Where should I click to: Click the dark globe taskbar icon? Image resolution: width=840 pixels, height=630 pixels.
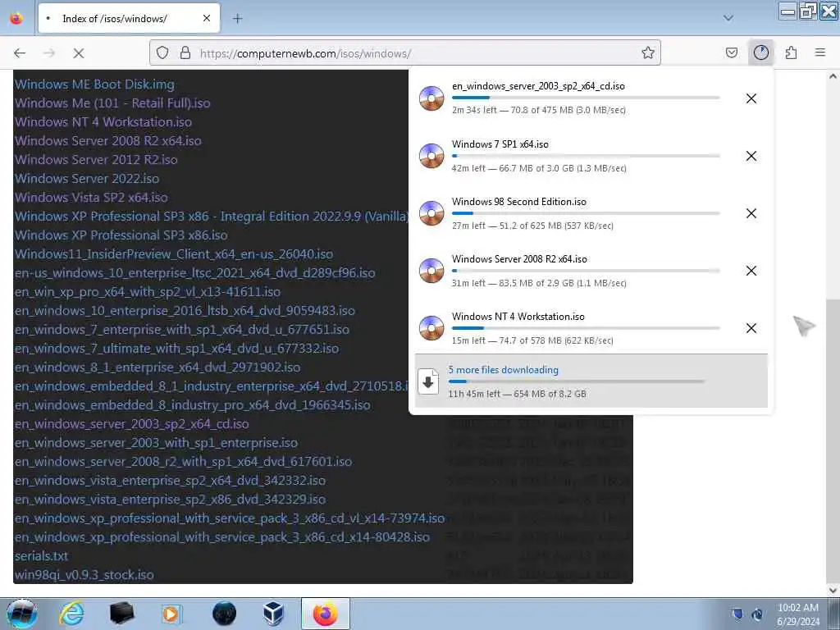pos(225,614)
